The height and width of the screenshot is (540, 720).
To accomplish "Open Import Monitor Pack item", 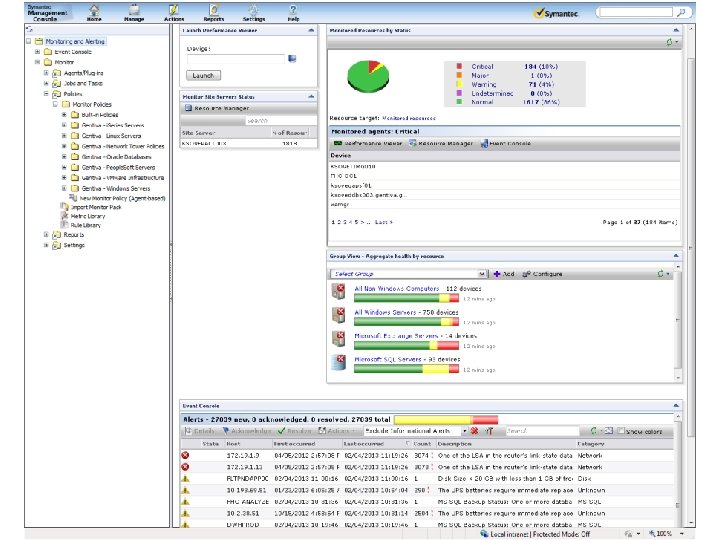I will [x=96, y=208].
